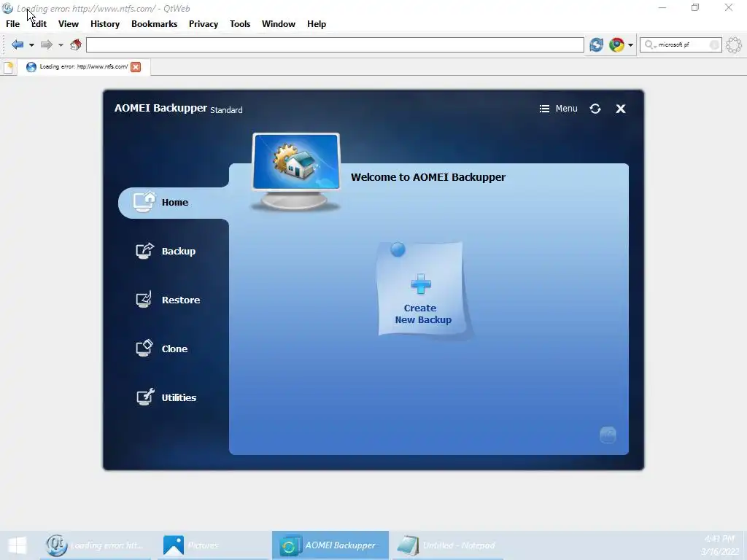Open the Tools menu
This screenshot has width=747, height=560.
[x=239, y=24]
